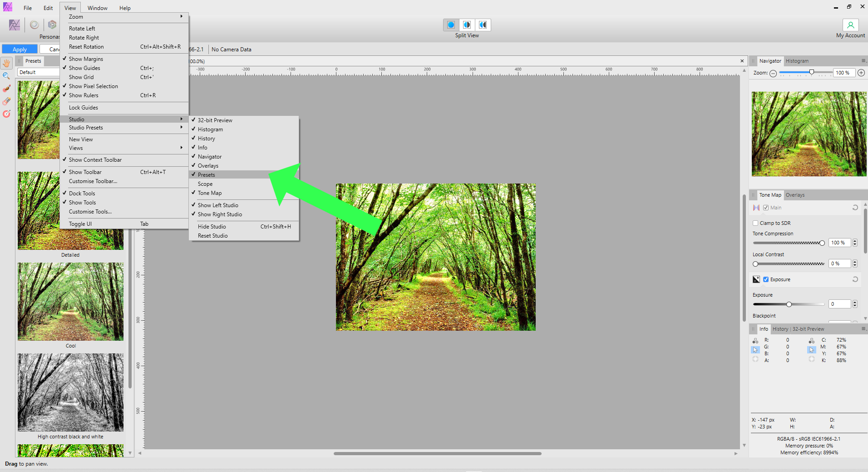Uncheck Show Left Studio option
Screen dimensions: 868x472
coord(244,205)
